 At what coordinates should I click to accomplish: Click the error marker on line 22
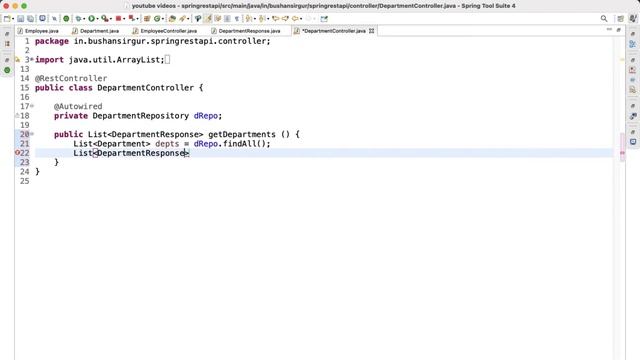click(17, 153)
